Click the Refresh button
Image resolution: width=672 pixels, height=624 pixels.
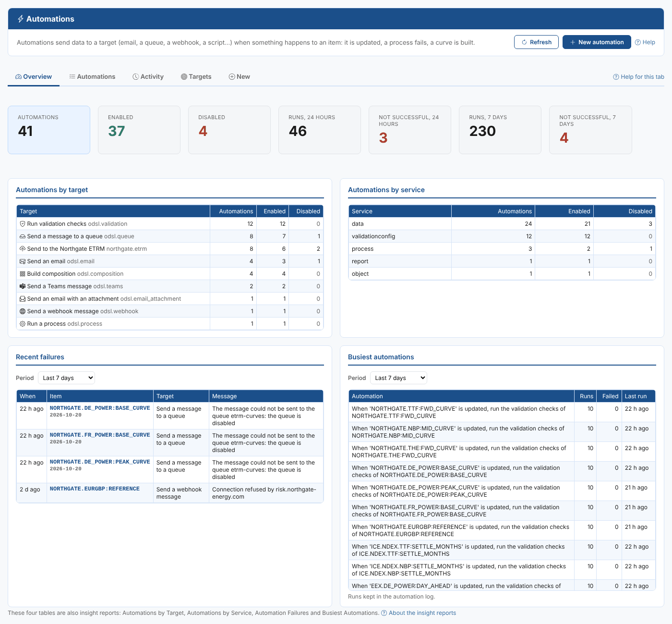click(536, 42)
